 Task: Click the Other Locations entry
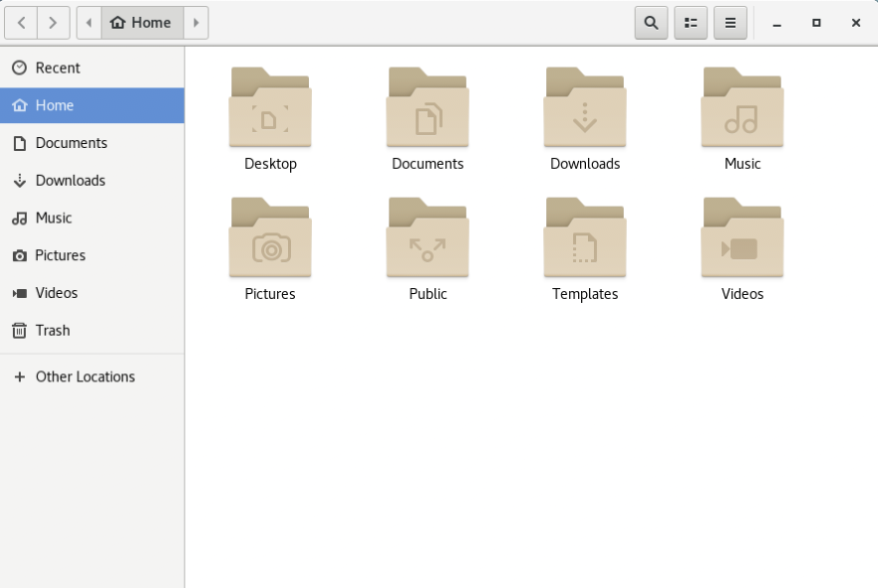pyautogui.click(x=91, y=376)
